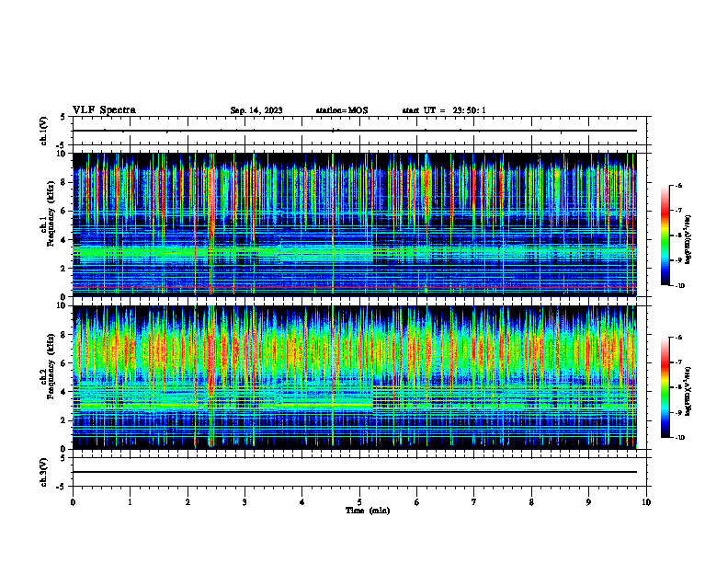Screen dimensions: 728x563
Task: Click the '9' tick on time axis
Action: (x=588, y=502)
